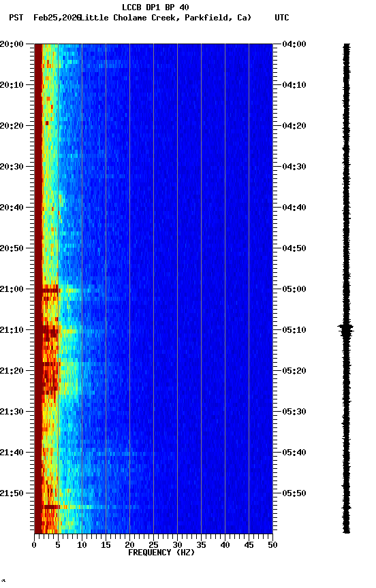Click the dark red burst at 21:10 PST
This screenshot has width=376, height=588.
coord(50,331)
